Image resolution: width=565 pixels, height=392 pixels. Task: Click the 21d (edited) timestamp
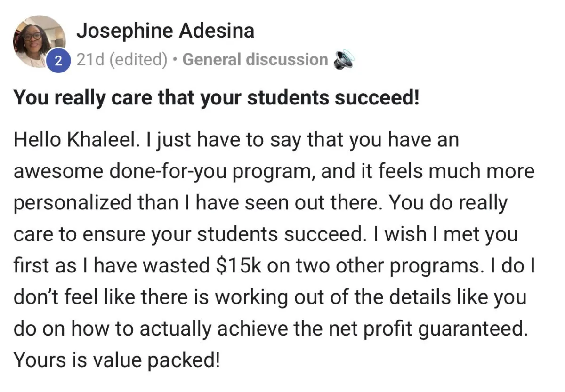(x=122, y=60)
